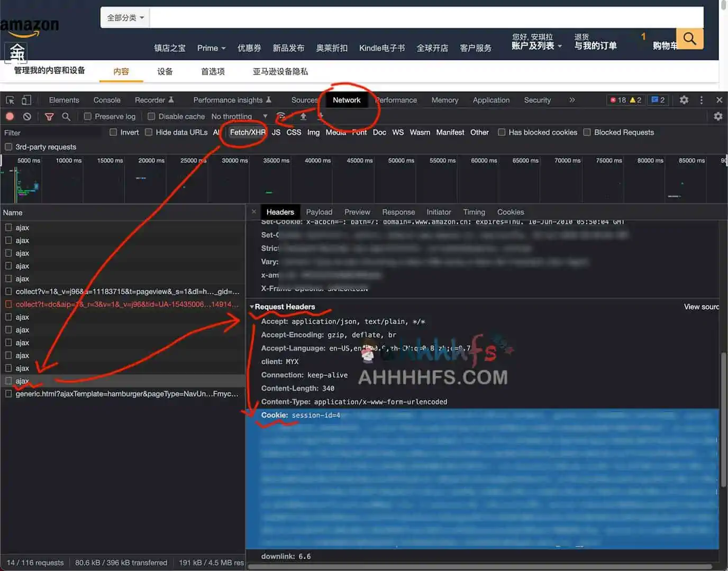Screen dimensions: 728x571
Task: Toggle the network filter funnel icon
Action: click(x=49, y=116)
